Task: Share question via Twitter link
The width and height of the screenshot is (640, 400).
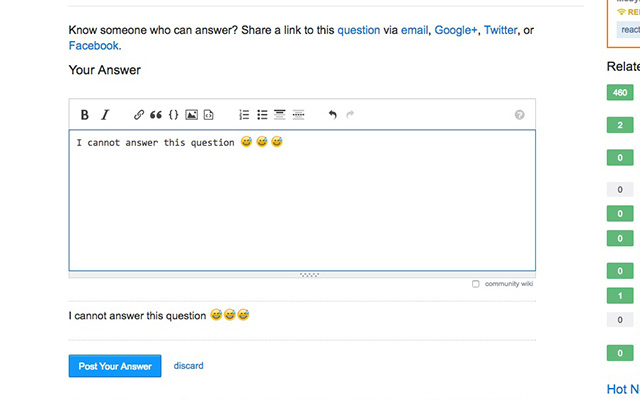Action: click(x=500, y=30)
